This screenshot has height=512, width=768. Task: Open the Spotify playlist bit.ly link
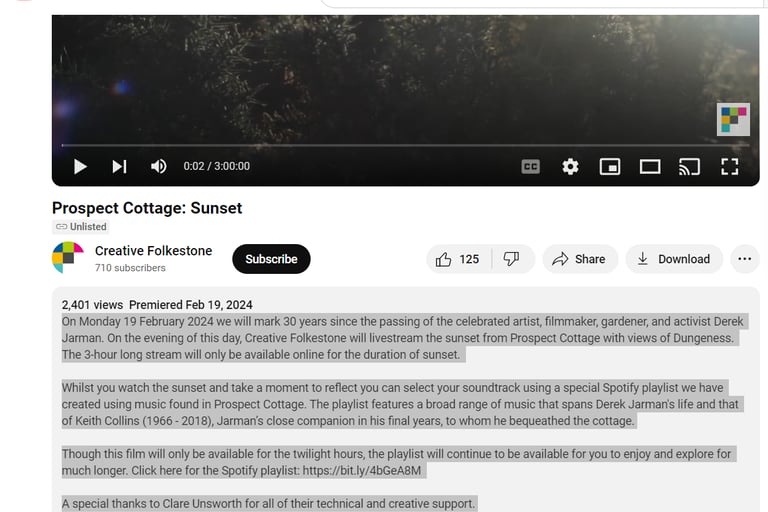tap(360, 470)
